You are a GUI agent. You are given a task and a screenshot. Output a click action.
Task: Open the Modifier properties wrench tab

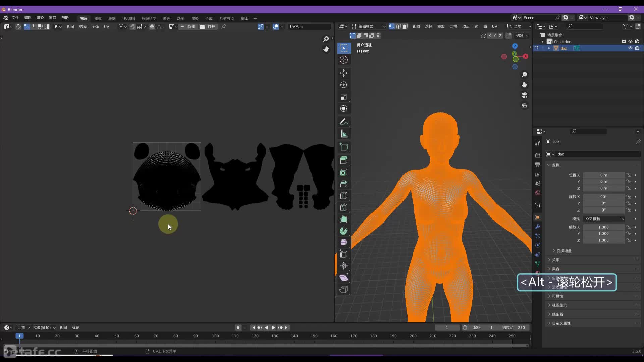pos(538,227)
